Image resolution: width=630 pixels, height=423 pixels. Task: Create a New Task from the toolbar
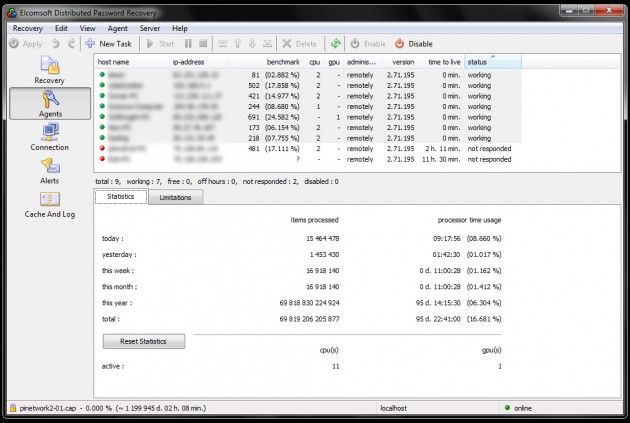108,44
